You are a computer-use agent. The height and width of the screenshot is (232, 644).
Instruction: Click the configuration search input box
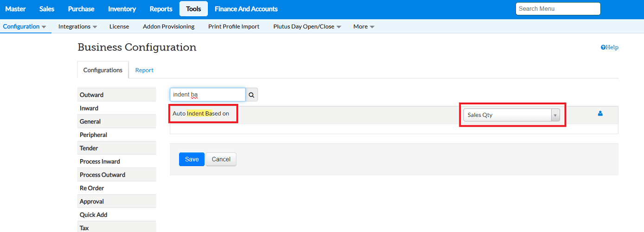(x=207, y=95)
